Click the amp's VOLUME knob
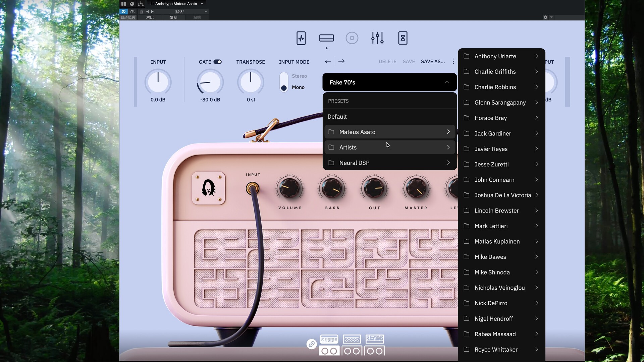644x362 pixels. [x=289, y=188]
